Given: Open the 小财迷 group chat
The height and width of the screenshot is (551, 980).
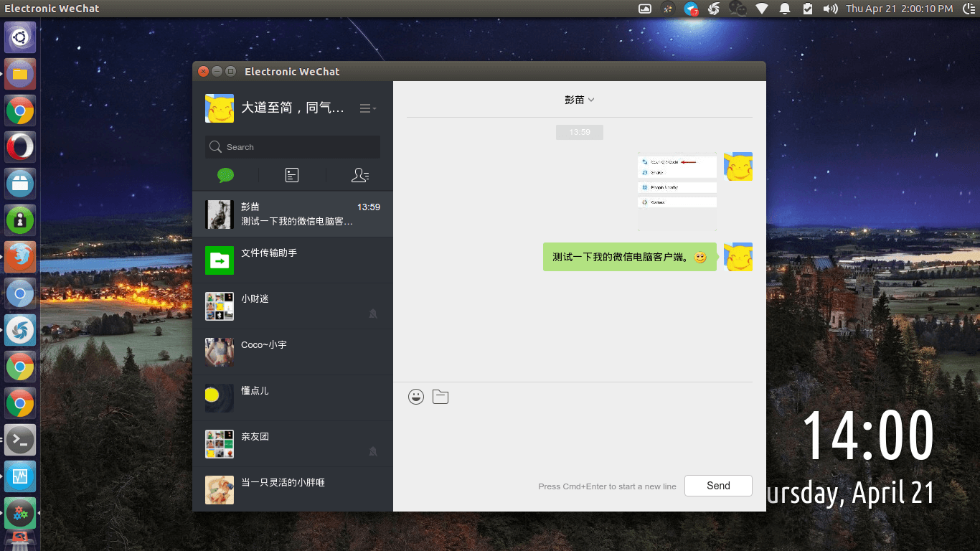Looking at the screenshot, I should (x=293, y=306).
